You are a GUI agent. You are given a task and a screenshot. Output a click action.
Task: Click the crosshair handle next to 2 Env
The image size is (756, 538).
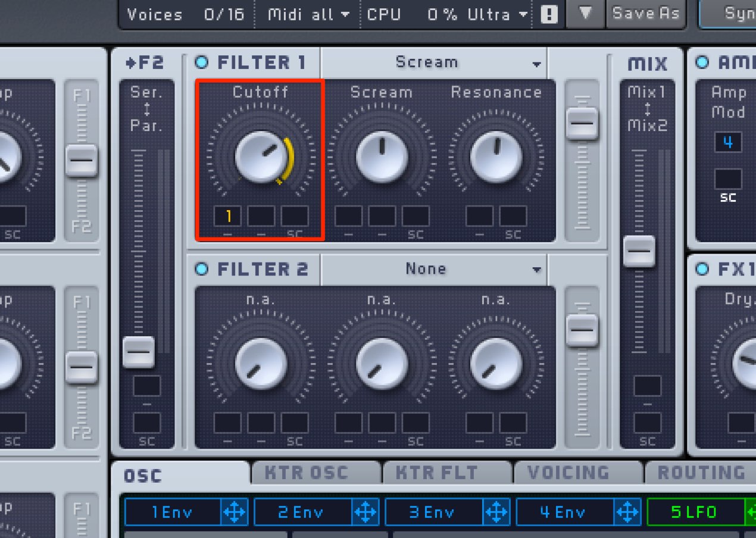click(365, 512)
